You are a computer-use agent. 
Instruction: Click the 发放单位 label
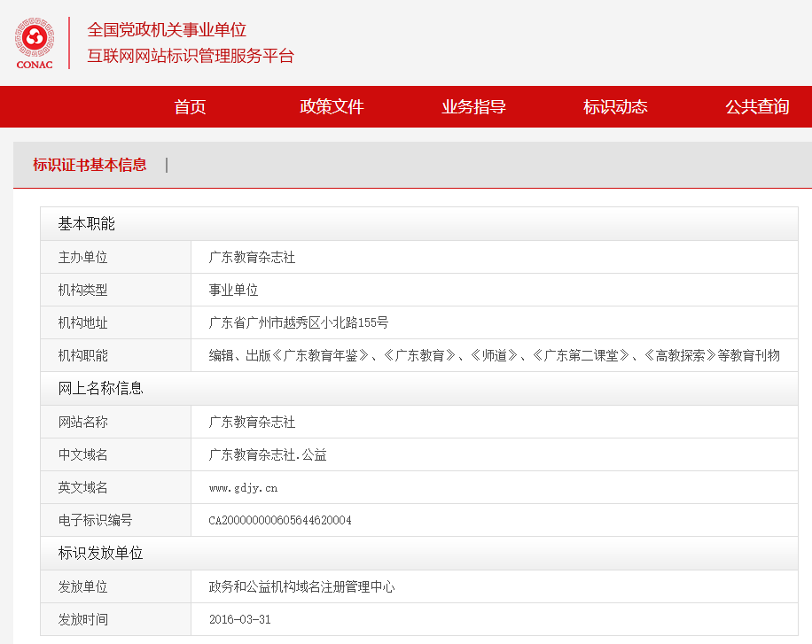[82, 586]
